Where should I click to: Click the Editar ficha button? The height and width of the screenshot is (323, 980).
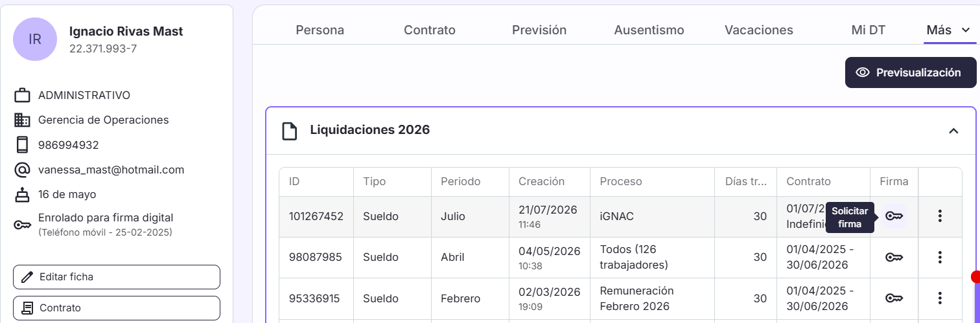(117, 277)
